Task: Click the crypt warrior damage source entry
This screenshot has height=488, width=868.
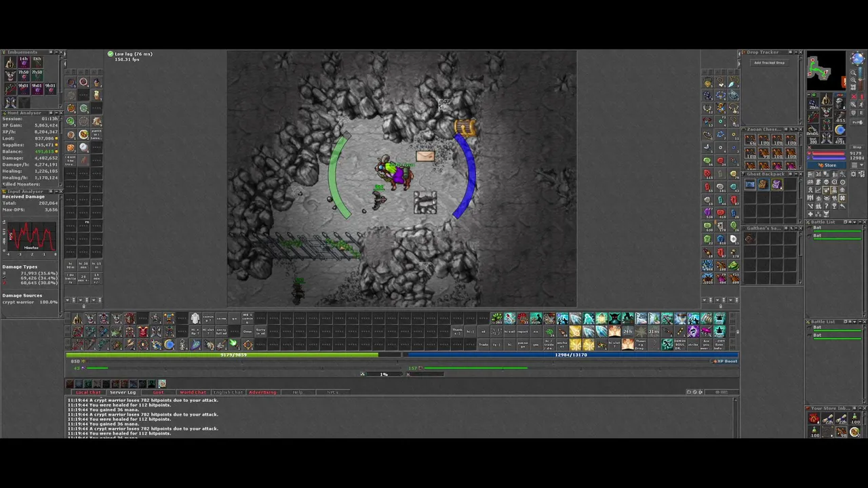Action: [28, 302]
